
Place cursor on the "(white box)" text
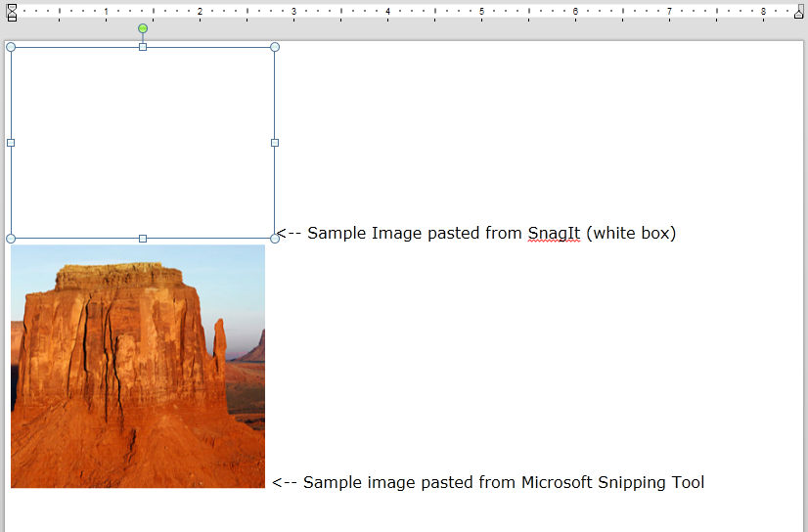[x=631, y=233]
